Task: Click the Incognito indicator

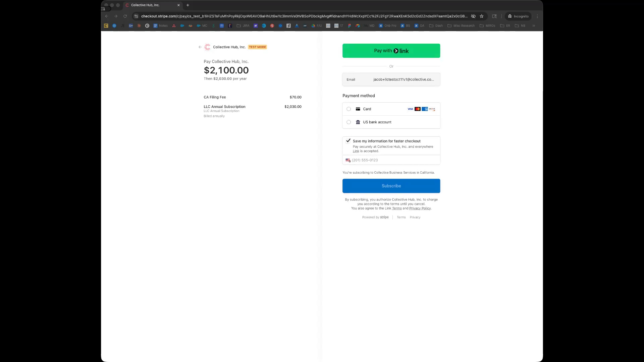Action: [x=518, y=16]
